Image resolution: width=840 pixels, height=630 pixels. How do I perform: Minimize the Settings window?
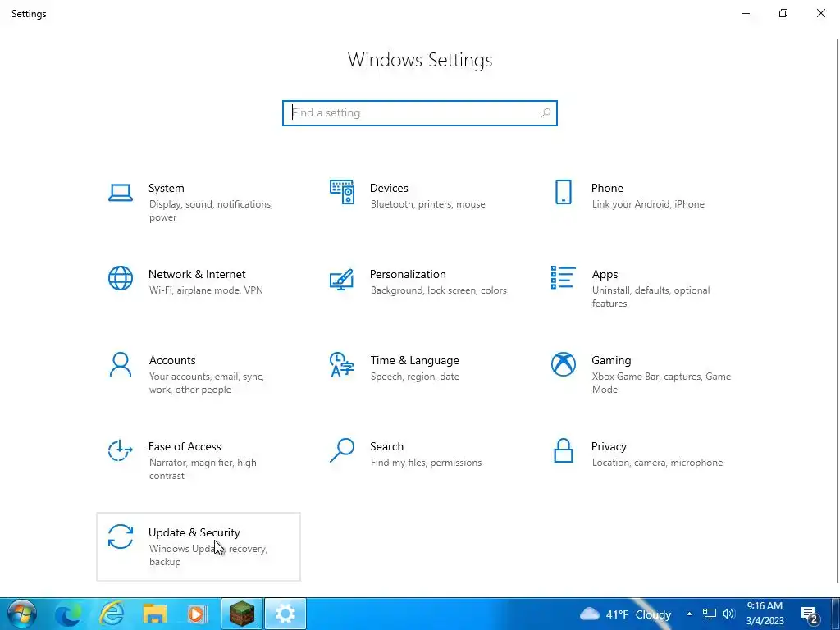point(745,13)
